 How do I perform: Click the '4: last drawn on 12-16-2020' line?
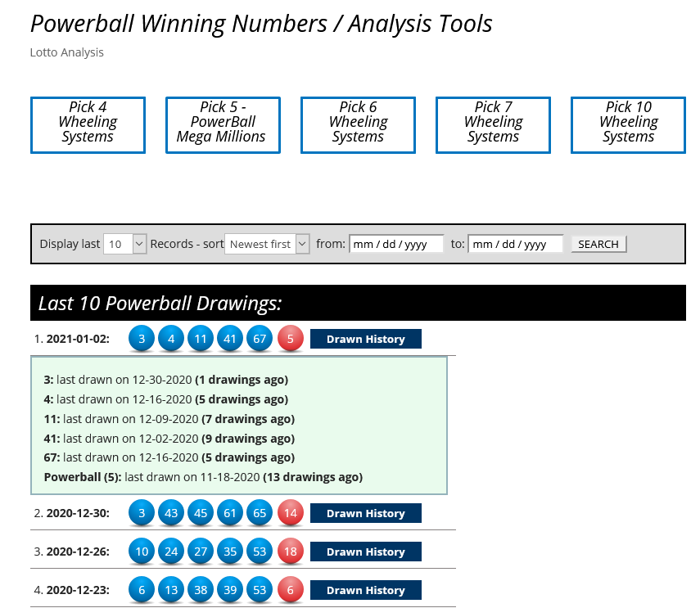tap(166, 399)
